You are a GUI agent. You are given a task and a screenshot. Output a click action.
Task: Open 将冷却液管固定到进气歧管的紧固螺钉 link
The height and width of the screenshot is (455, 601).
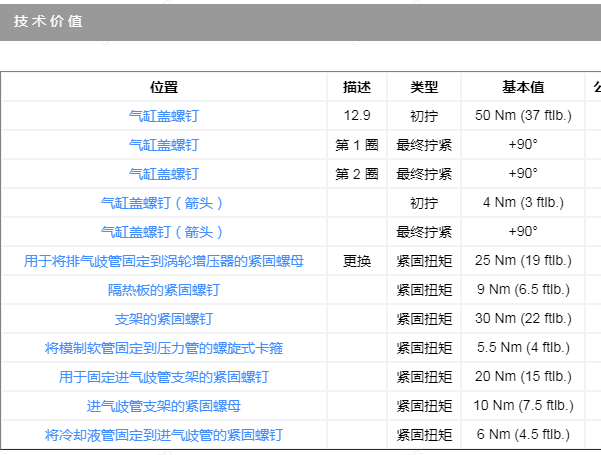(x=164, y=435)
